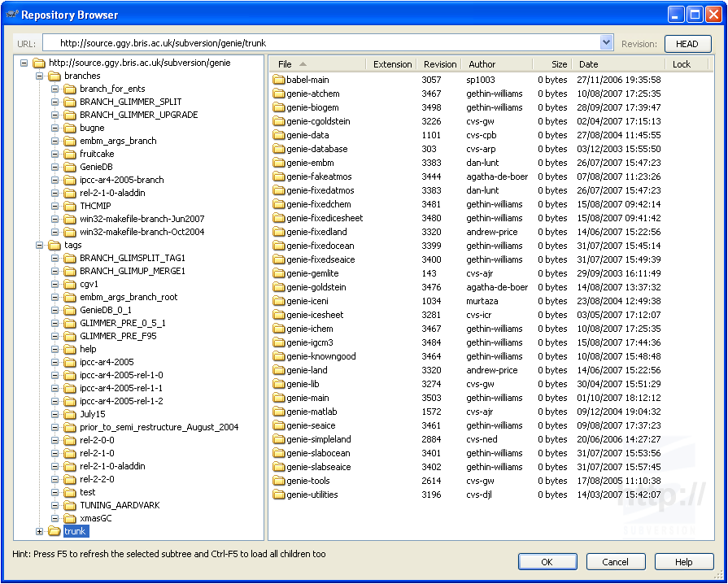Viewport: 728px width, 584px height.
Task: Click the folder icon beside genie-matlab
Action: (278, 412)
